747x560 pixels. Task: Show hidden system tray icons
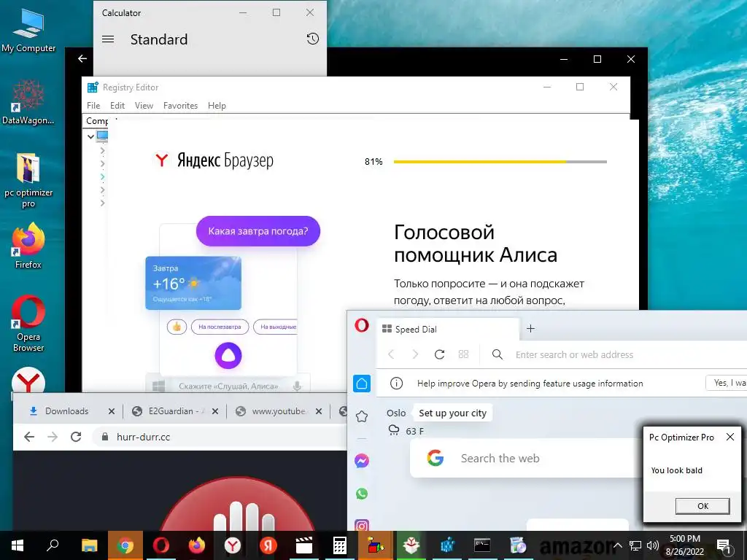(617, 545)
